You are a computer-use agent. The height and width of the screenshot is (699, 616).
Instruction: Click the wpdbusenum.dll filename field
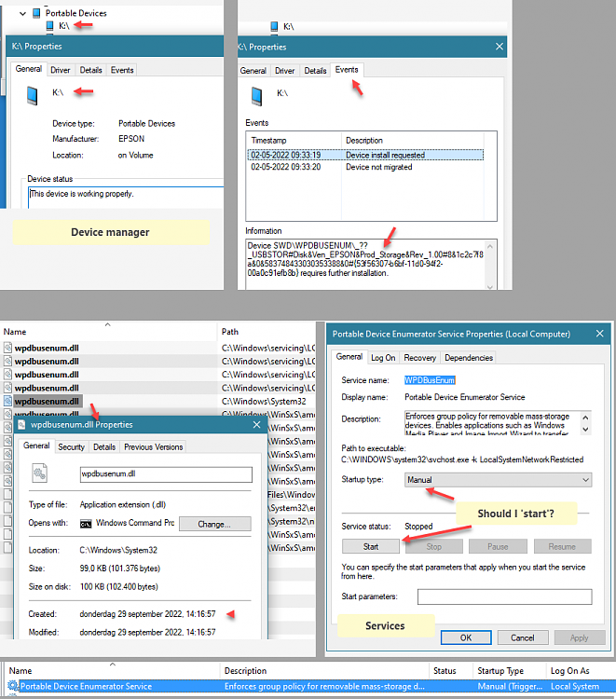[166, 474]
